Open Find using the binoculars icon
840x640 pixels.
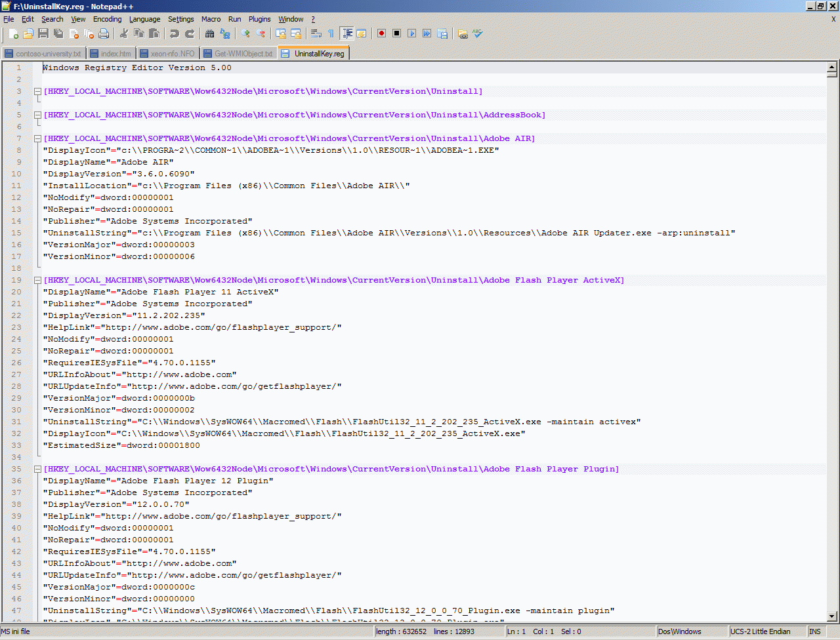pyautogui.click(x=210, y=33)
